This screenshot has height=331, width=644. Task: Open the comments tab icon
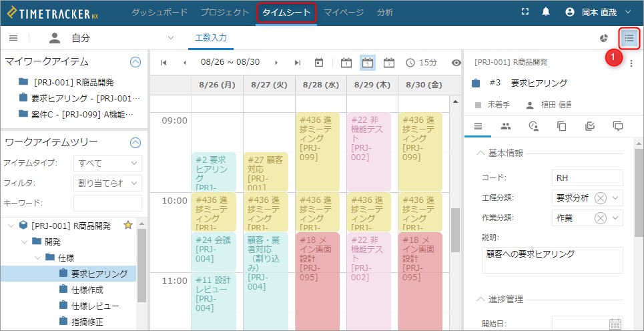click(618, 126)
